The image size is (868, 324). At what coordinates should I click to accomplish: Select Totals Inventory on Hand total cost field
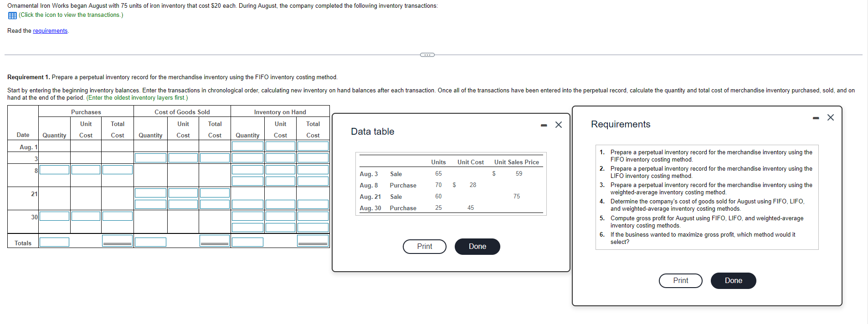(x=313, y=241)
